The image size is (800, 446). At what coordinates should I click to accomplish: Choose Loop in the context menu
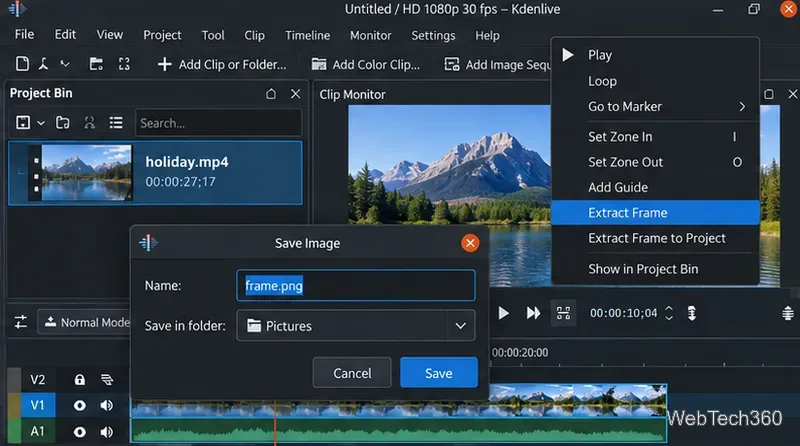655,81
